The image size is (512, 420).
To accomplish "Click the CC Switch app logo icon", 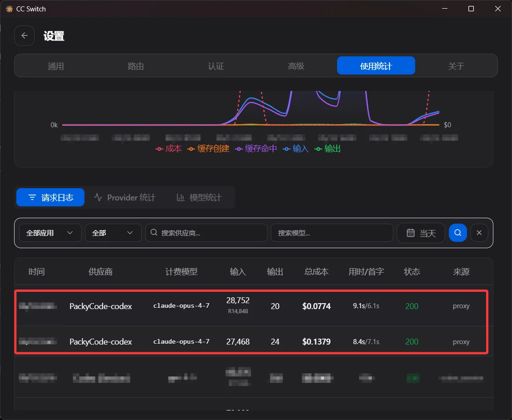I will coord(9,9).
